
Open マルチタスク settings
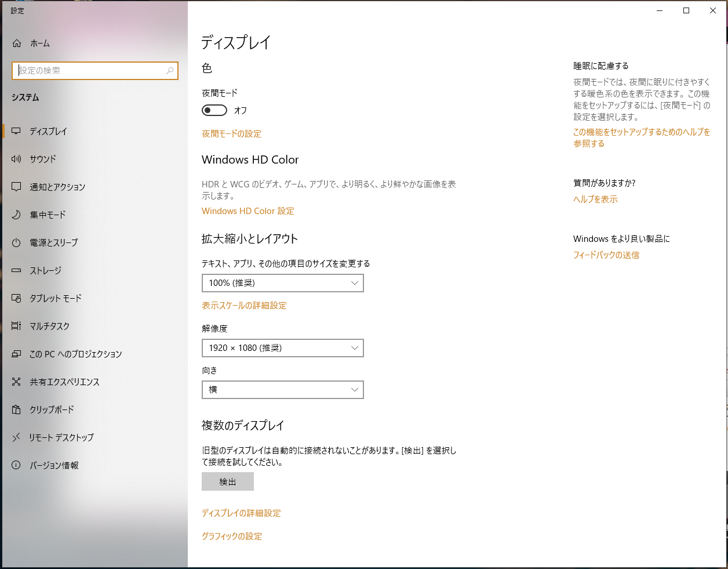pyautogui.click(x=94, y=326)
